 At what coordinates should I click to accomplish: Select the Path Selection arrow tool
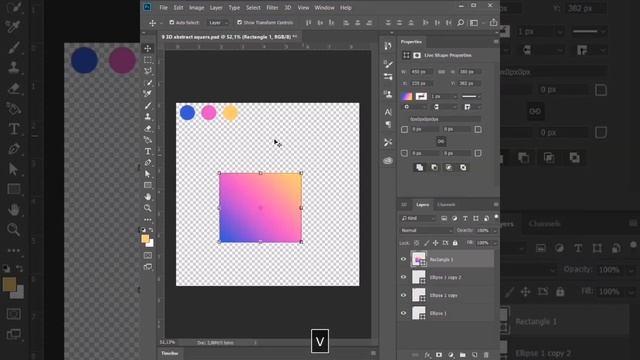[148, 174]
